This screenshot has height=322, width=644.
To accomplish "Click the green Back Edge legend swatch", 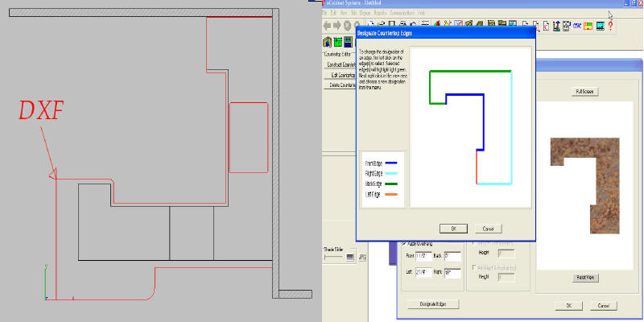I will click(x=391, y=184).
